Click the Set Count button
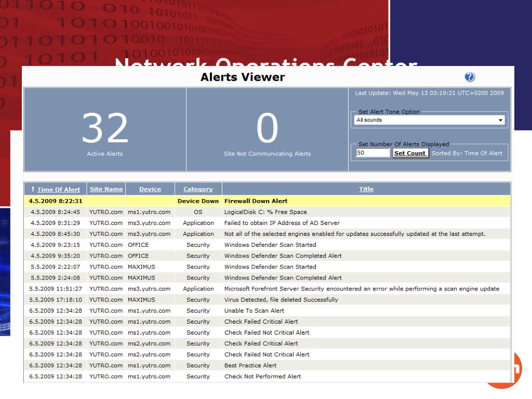 [410, 153]
